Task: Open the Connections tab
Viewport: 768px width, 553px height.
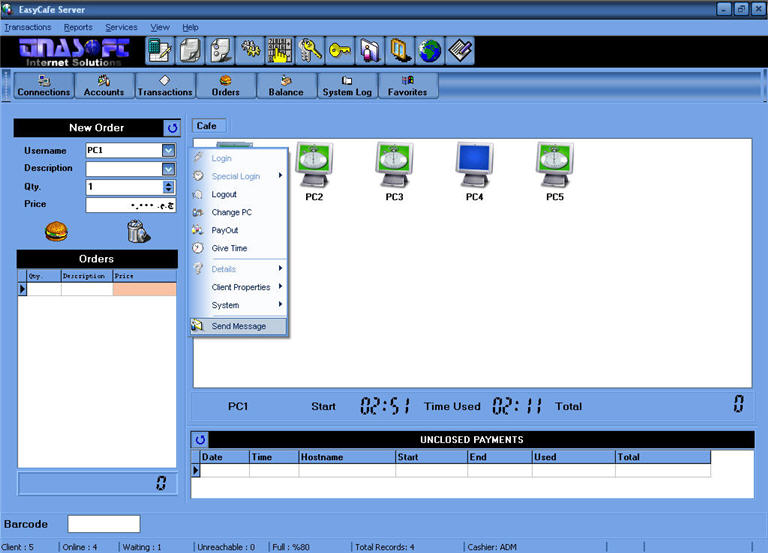Action: pos(44,86)
